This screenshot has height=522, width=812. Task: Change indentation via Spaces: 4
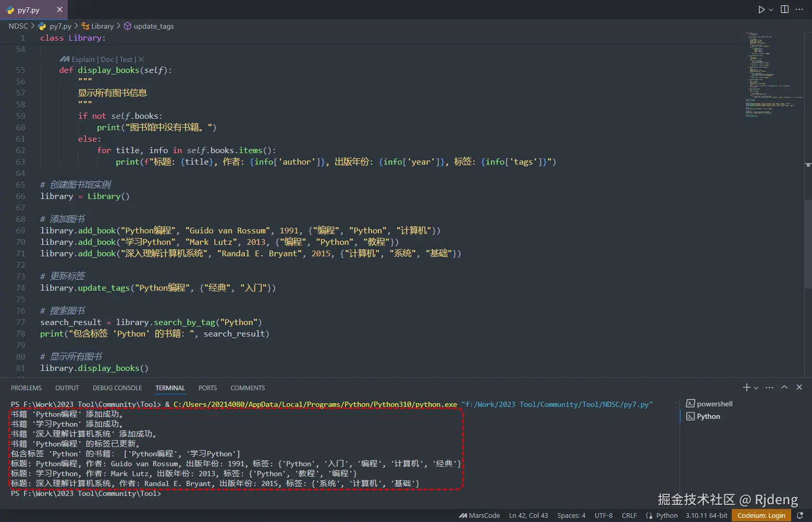(x=571, y=516)
